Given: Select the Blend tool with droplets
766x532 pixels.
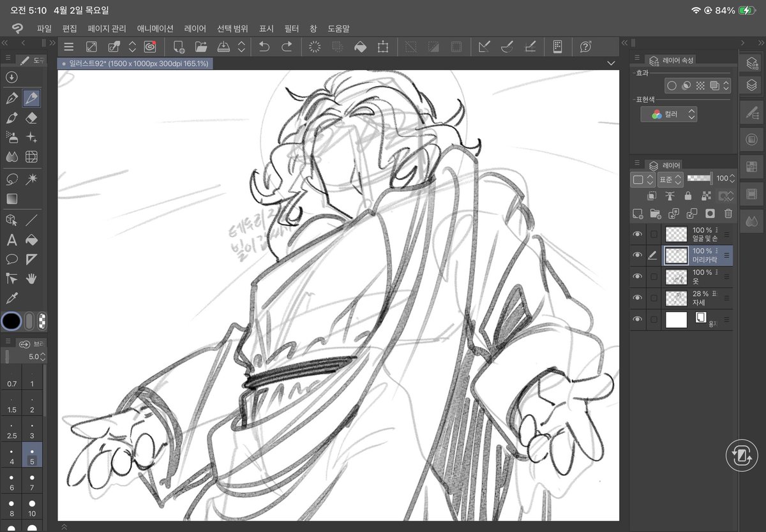Looking at the screenshot, I should point(11,157).
